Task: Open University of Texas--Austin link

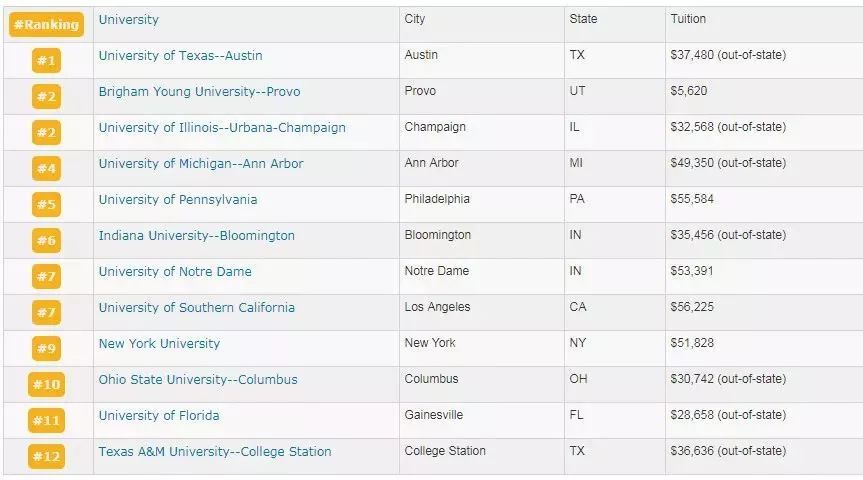Action: [x=181, y=56]
